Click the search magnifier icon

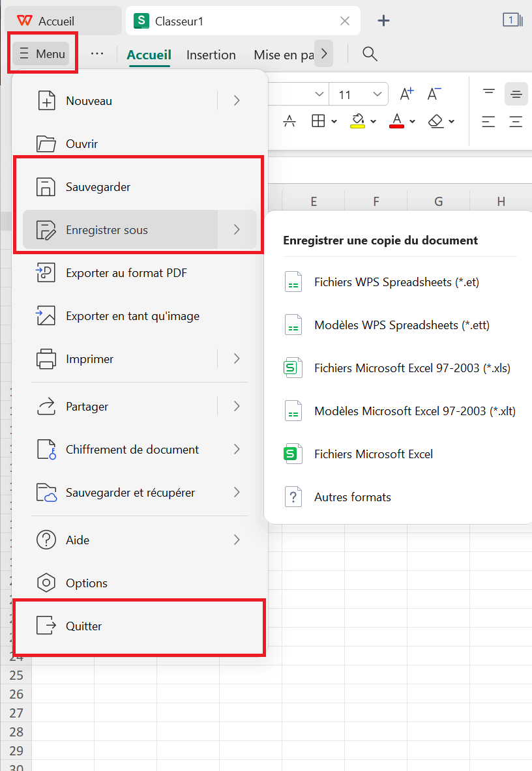[370, 53]
